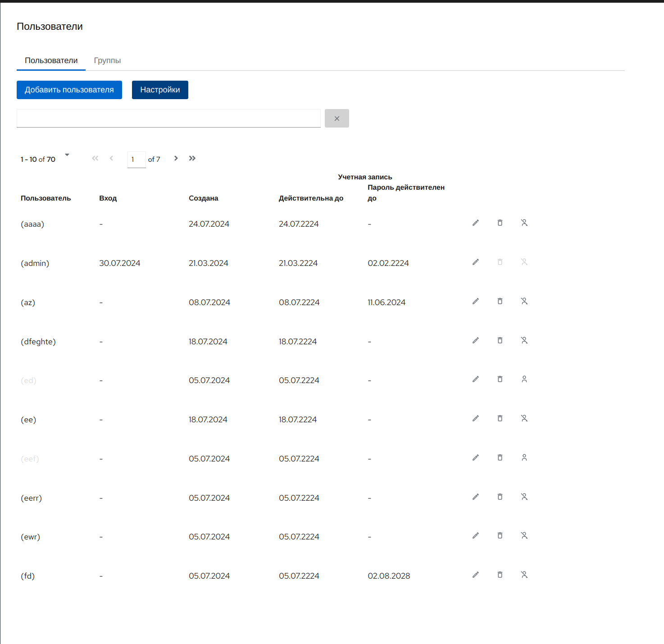
Task: Block the aaaa user account
Action: point(524,223)
